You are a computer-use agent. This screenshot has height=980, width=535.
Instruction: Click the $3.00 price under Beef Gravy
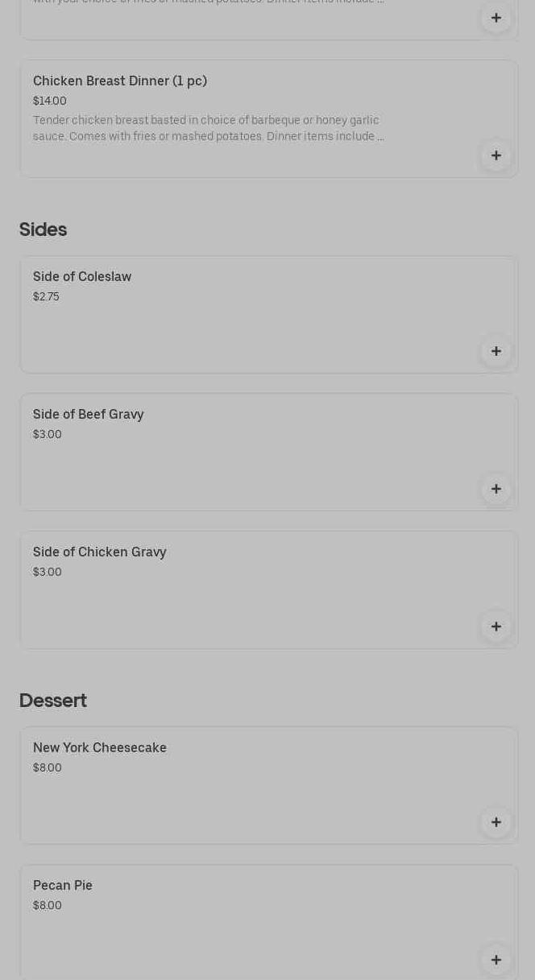48,435
